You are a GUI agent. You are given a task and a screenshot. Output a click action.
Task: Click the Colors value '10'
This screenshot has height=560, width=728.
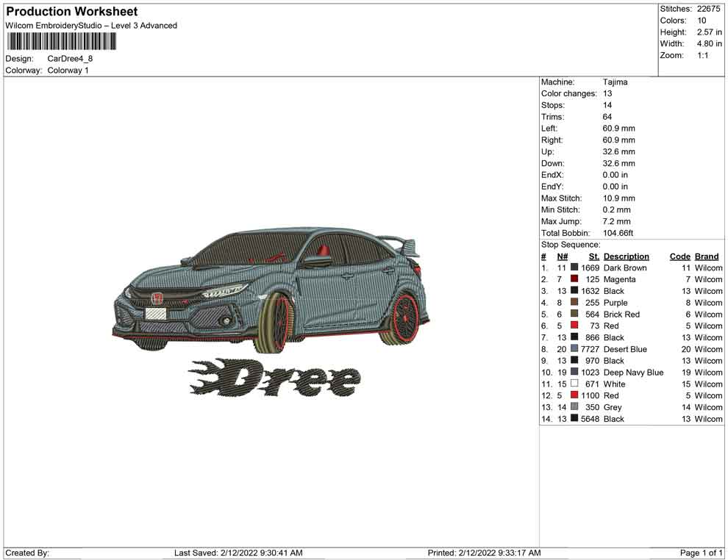pos(702,21)
